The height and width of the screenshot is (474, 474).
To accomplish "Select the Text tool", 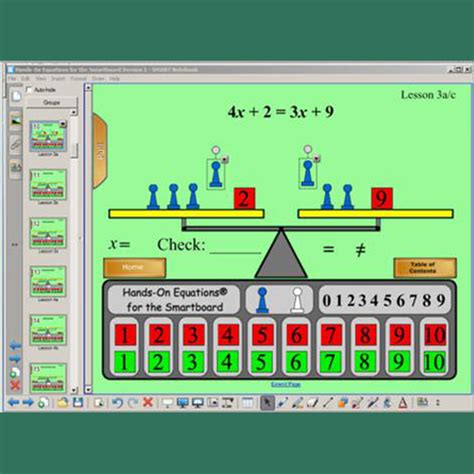I will [x=403, y=403].
